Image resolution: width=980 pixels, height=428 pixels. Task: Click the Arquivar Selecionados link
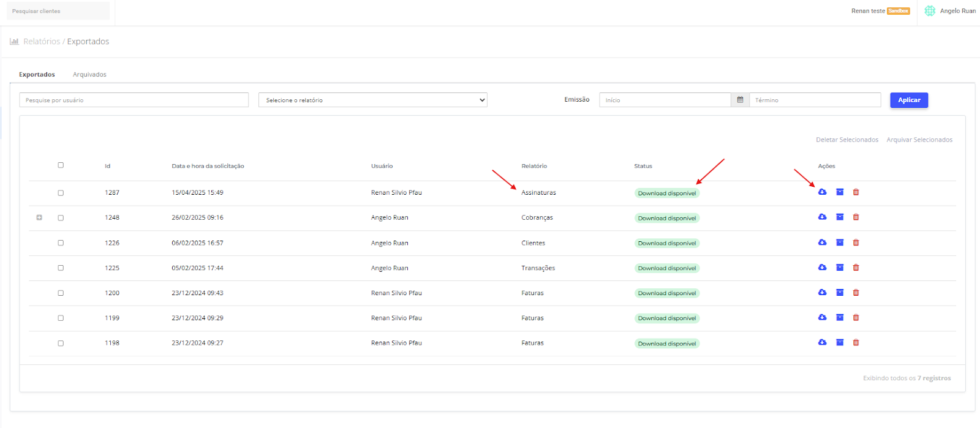click(x=919, y=140)
